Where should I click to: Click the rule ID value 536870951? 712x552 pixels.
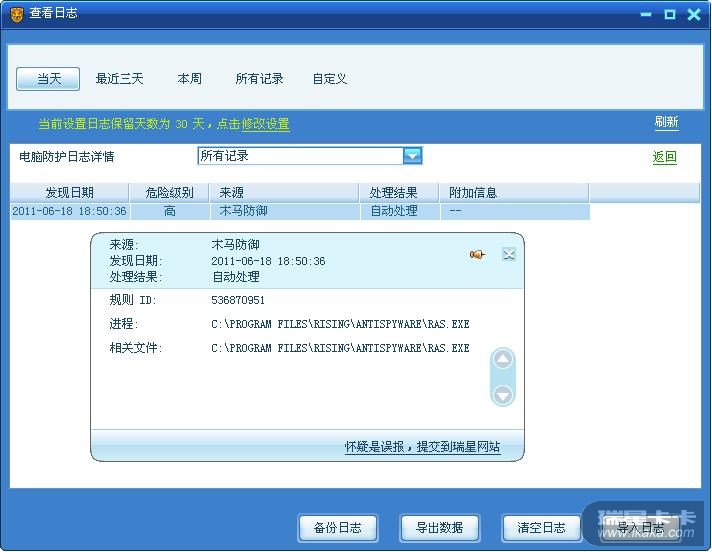pyautogui.click(x=238, y=300)
